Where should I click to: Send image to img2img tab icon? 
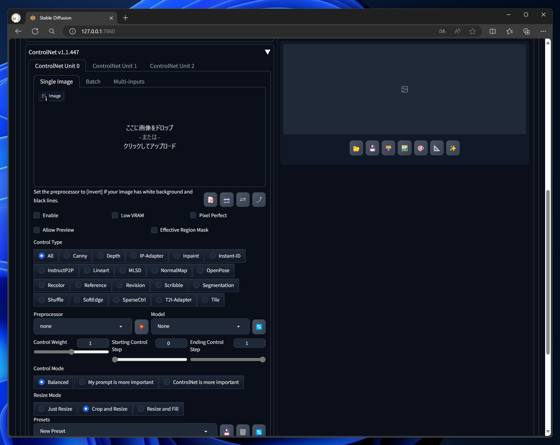pyautogui.click(x=404, y=148)
